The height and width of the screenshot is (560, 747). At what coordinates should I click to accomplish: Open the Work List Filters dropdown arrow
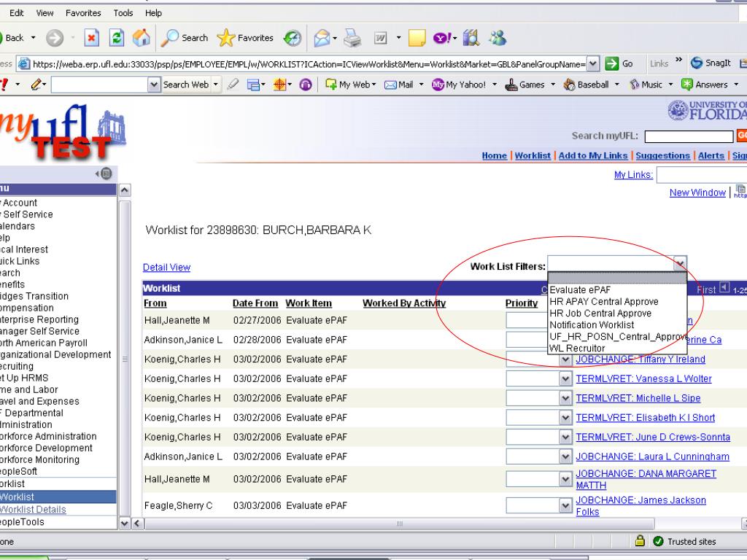(680, 263)
